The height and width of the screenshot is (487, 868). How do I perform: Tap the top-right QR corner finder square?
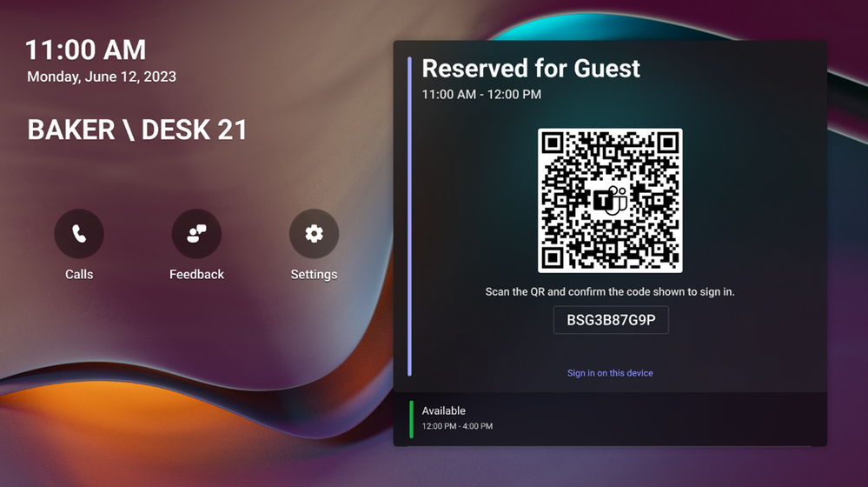[667, 143]
